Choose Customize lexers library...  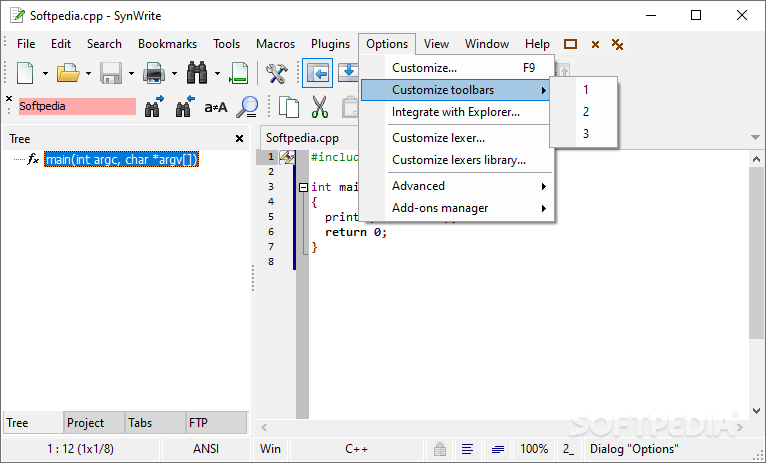click(457, 160)
